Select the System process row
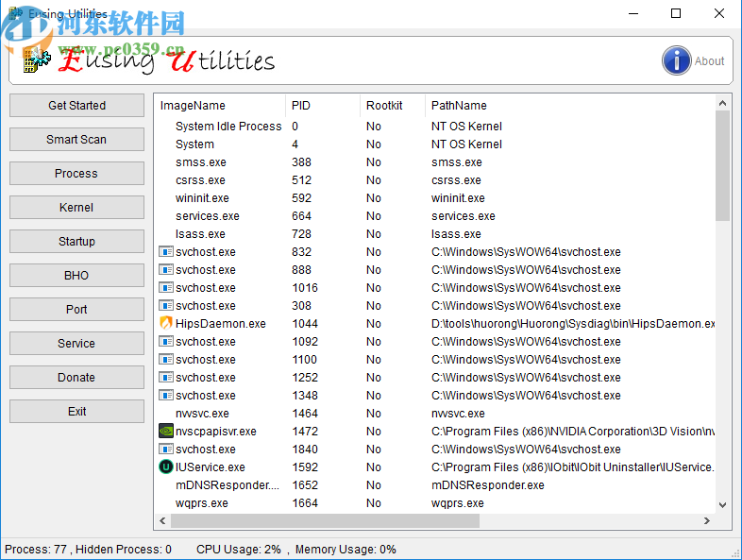 coord(434,144)
